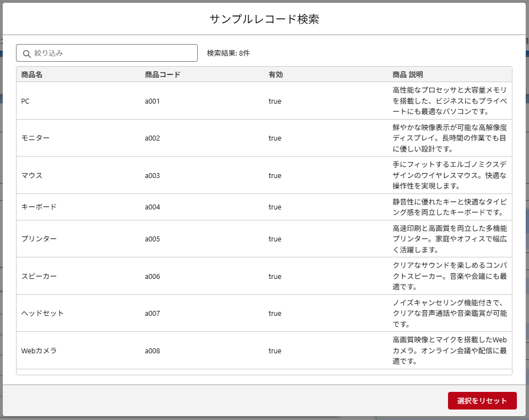Select the PC product row
529x420 pixels.
click(x=25, y=101)
